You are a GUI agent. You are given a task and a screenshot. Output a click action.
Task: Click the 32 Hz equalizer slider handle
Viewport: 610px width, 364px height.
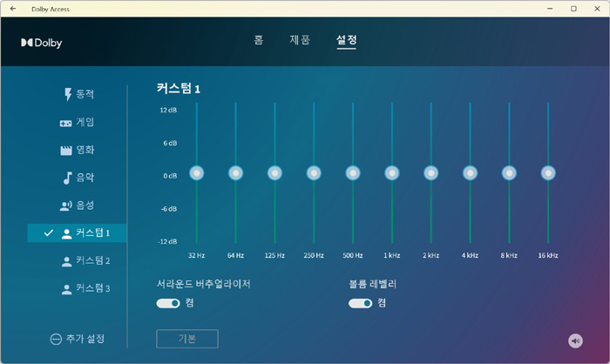click(x=196, y=173)
